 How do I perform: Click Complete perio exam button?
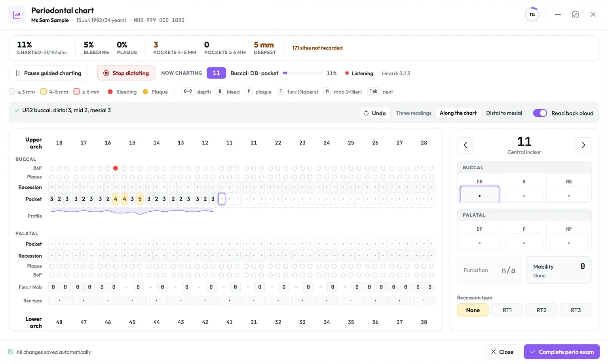[x=562, y=352]
